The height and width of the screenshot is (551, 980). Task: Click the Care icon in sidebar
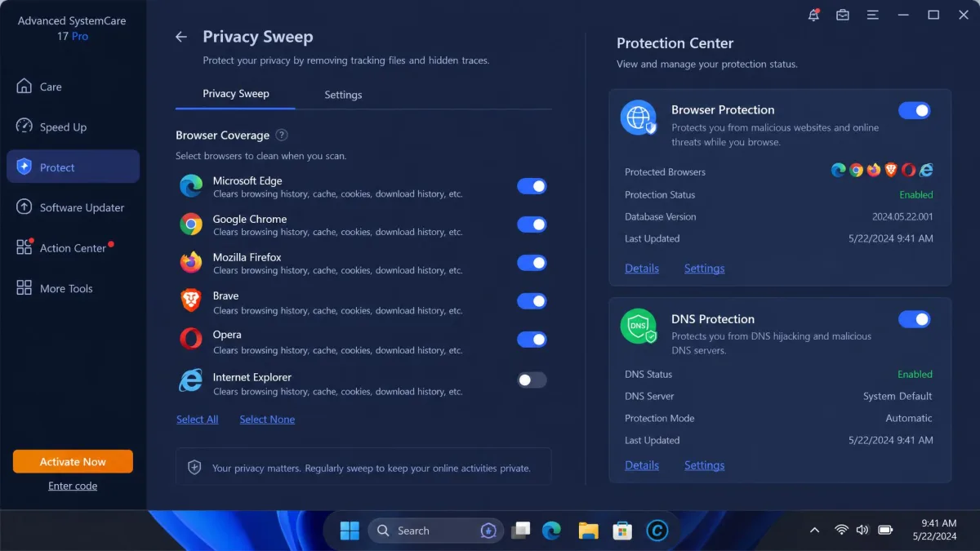(24, 87)
